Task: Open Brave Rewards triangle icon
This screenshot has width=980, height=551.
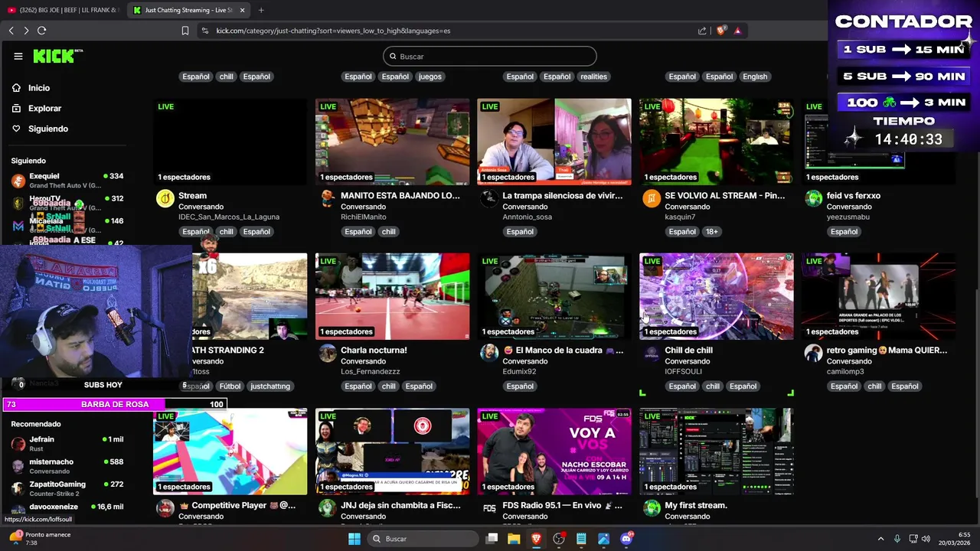Action: [x=737, y=31]
